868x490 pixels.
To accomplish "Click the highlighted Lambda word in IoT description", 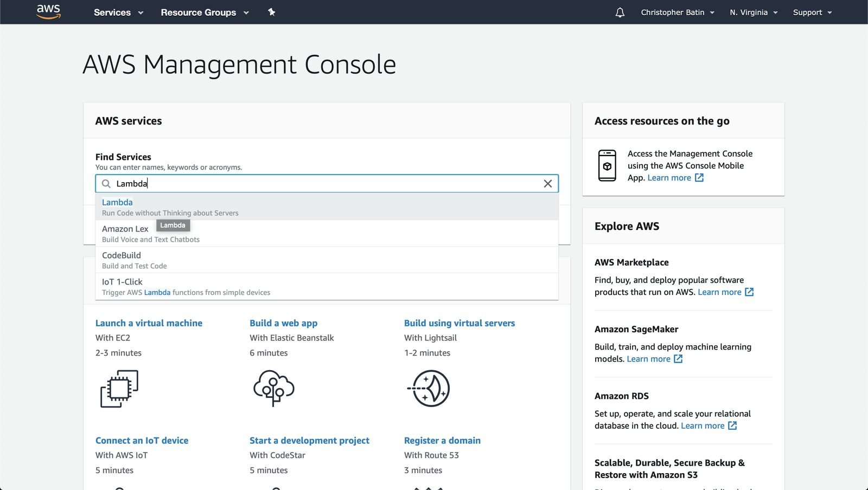I will click(x=157, y=293).
